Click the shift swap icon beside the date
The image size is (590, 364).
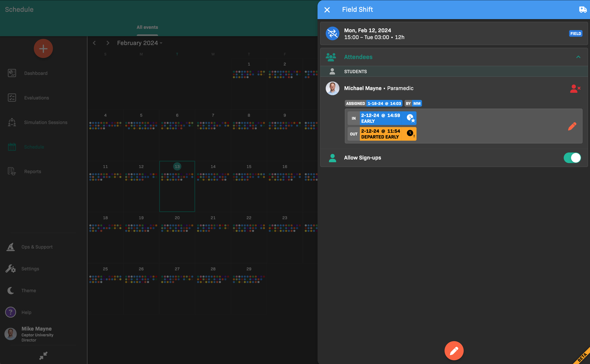coord(332,33)
